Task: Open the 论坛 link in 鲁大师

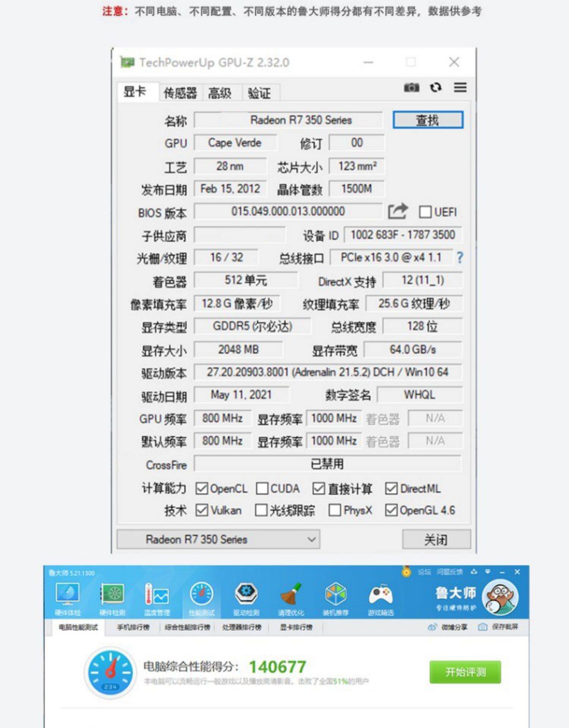Action: (x=424, y=572)
